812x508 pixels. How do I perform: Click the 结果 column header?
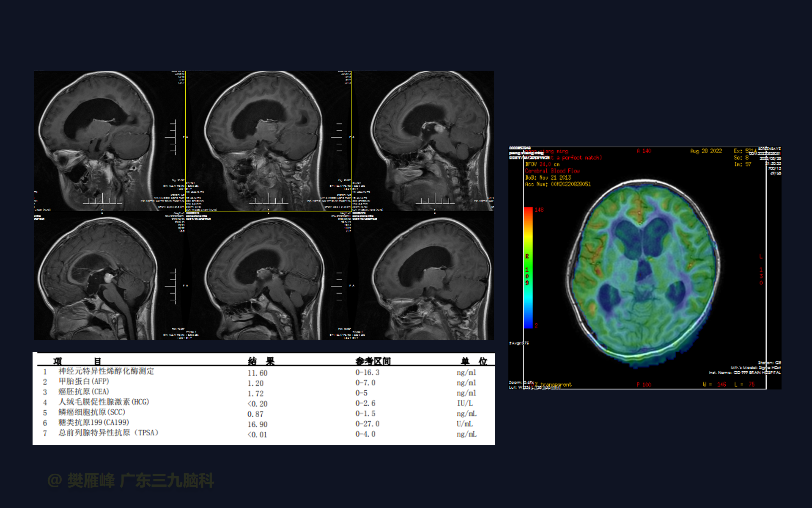click(261, 361)
